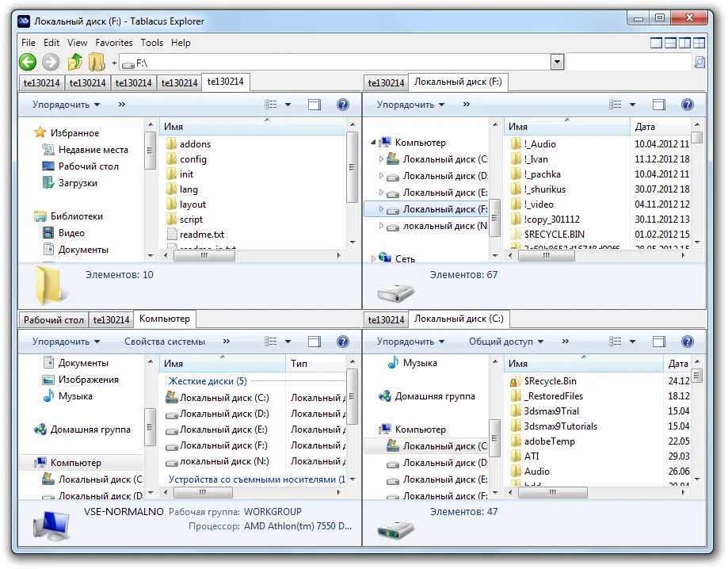Image resolution: width=728 pixels, height=569 pixels.
Task: Select Избранное in top-left navigation tree
Action: [x=74, y=133]
